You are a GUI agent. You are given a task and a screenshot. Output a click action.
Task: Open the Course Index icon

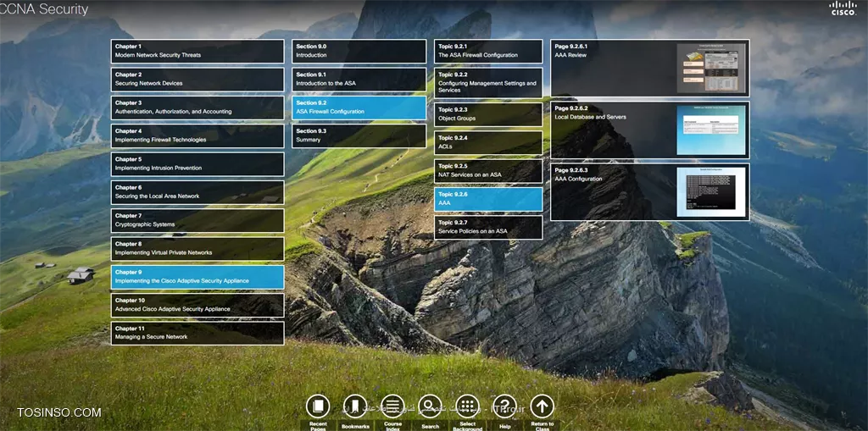(392, 406)
